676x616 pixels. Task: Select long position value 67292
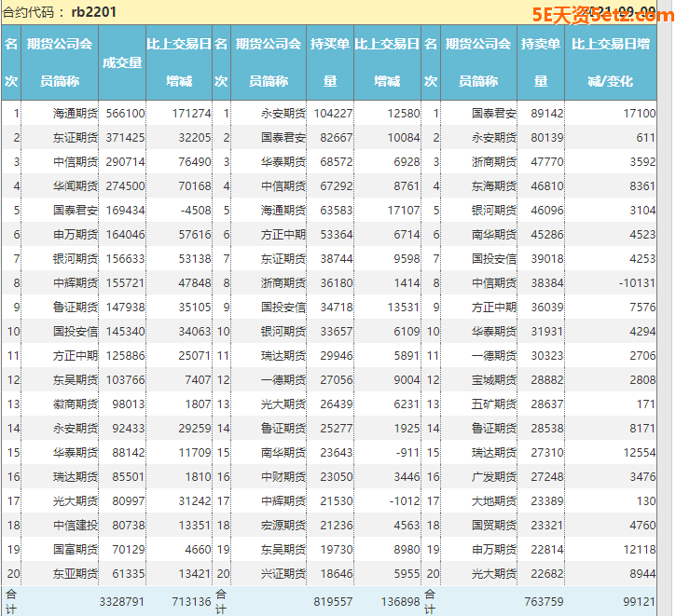pos(337,186)
